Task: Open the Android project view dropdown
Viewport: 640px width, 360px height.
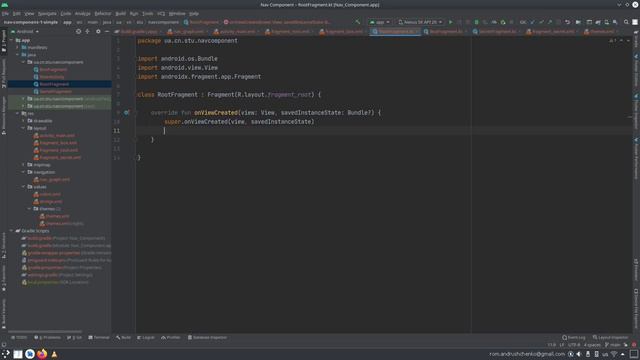Action: point(25,31)
